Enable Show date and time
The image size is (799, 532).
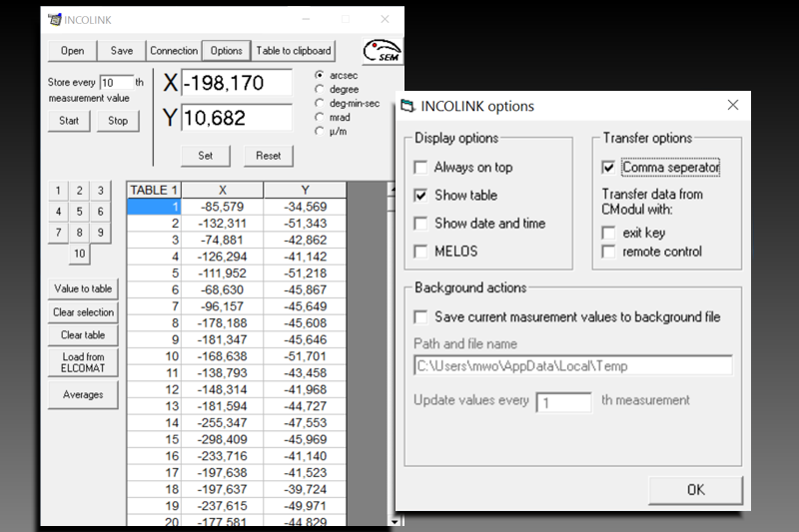420,224
